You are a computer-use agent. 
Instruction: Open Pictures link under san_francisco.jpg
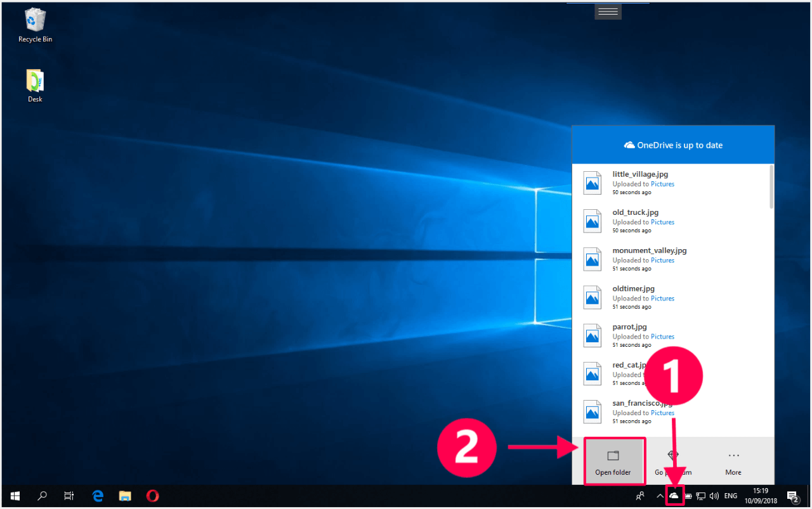pyautogui.click(x=662, y=413)
